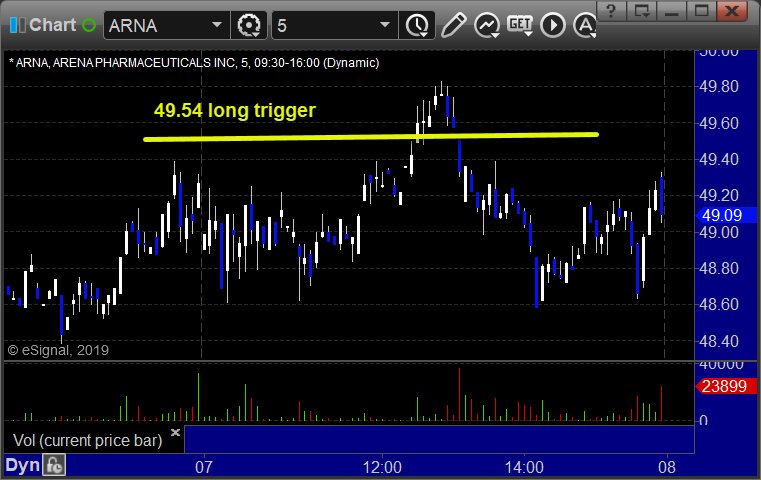Click the play replay button icon
This screenshot has height=480, width=761.
tap(553, 25)
